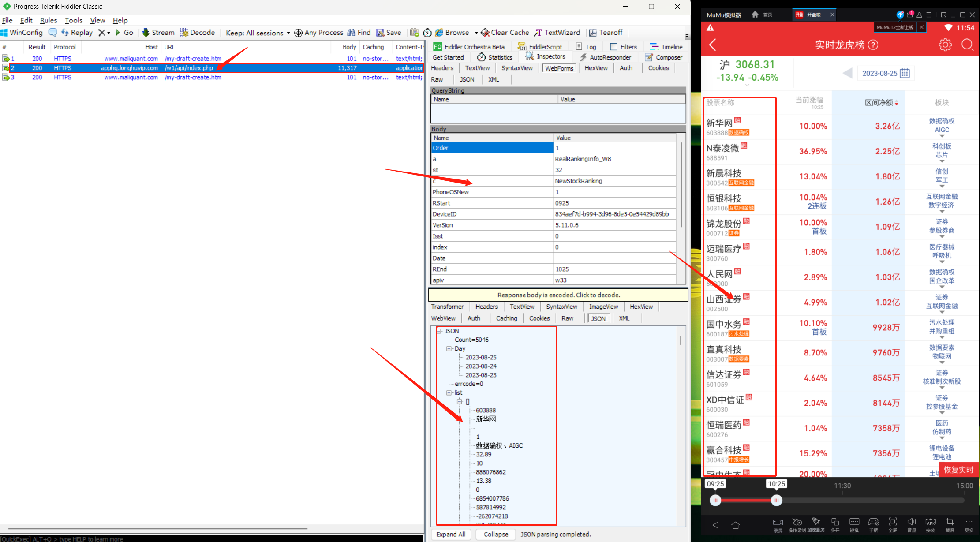Click MuMu 安装 APK install icon

pyautogui.click(x=931, y=524)
